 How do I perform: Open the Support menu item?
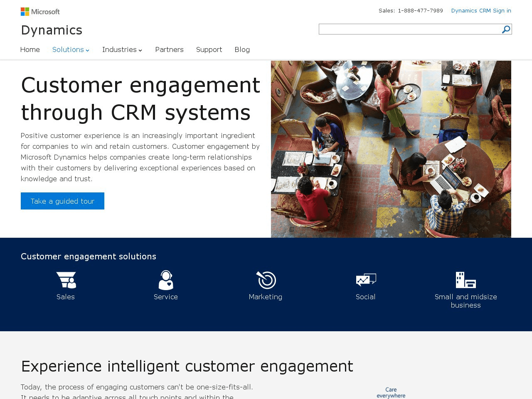click(209, 49)
